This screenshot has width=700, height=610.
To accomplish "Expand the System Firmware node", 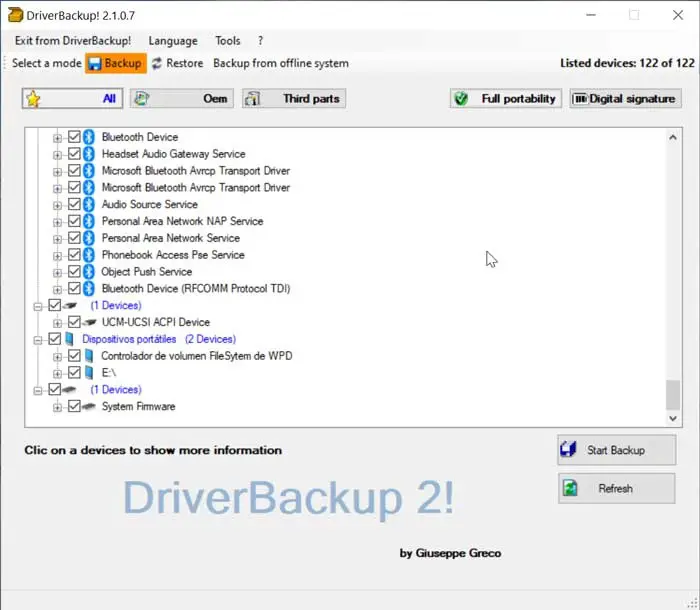I will coord(57,407).
